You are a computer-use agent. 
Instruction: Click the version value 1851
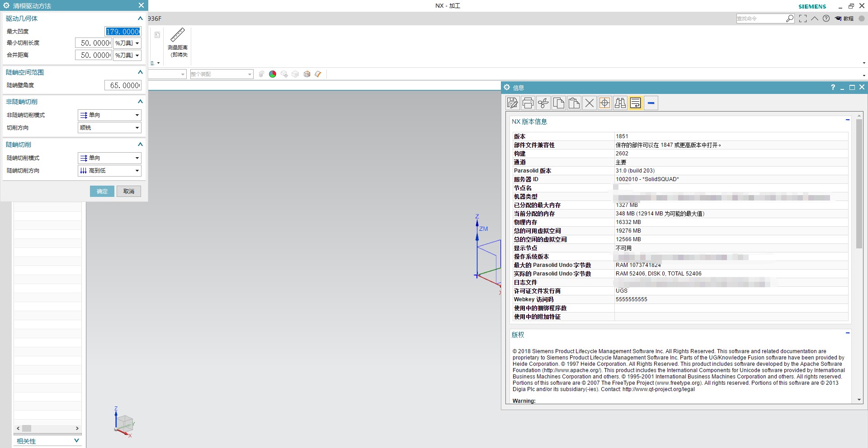[x=622, y=136]
